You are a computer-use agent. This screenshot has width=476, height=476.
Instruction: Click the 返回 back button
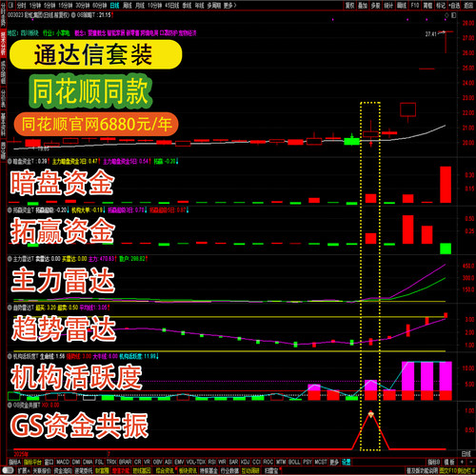tap(468, 6)
